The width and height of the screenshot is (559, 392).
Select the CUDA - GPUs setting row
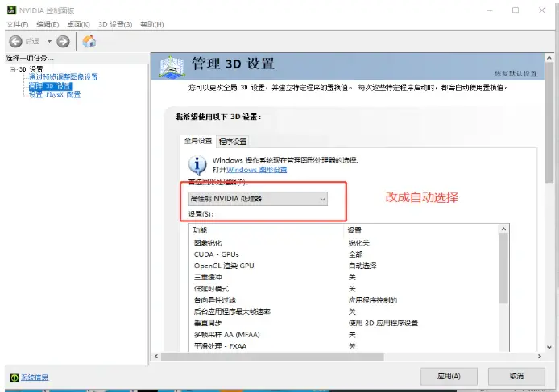tap(345, 254)
